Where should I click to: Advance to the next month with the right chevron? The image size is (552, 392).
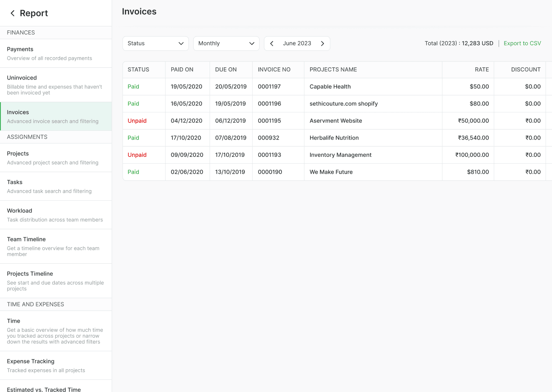pyautogui.click(x=322, y=43)
